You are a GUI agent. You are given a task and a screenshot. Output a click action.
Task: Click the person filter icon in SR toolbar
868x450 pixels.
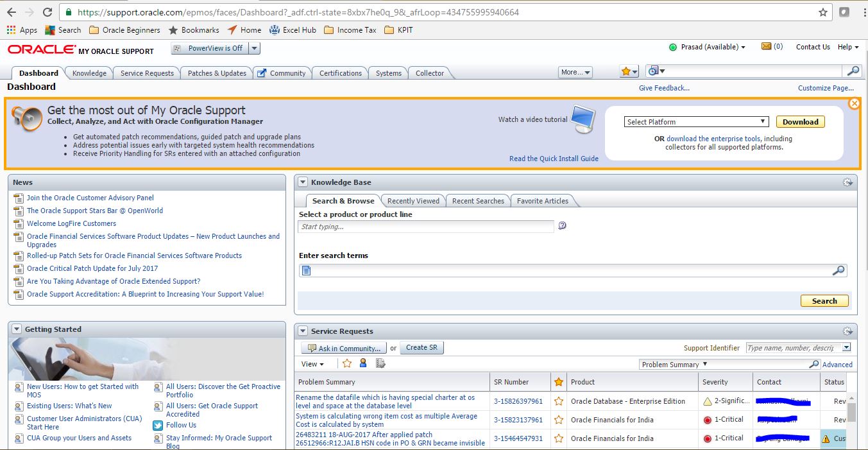[363, 363]
